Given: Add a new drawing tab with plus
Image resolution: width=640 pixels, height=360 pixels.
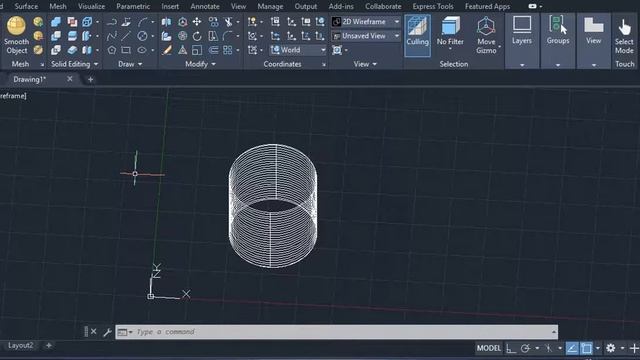Looking at the screenshot, I should coord(91,80).
